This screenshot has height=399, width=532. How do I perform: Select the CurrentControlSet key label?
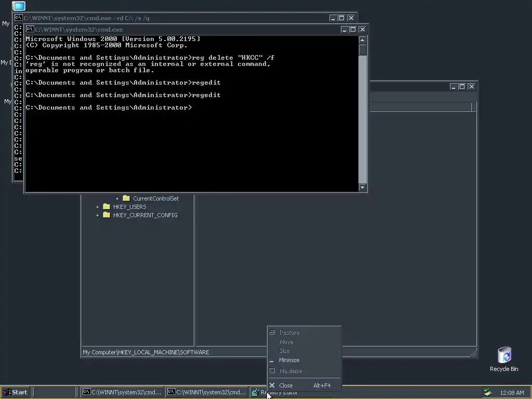[x=156, y=198]
